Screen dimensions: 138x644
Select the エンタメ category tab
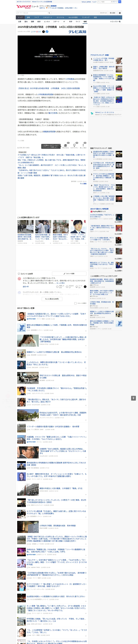[47, 21]
